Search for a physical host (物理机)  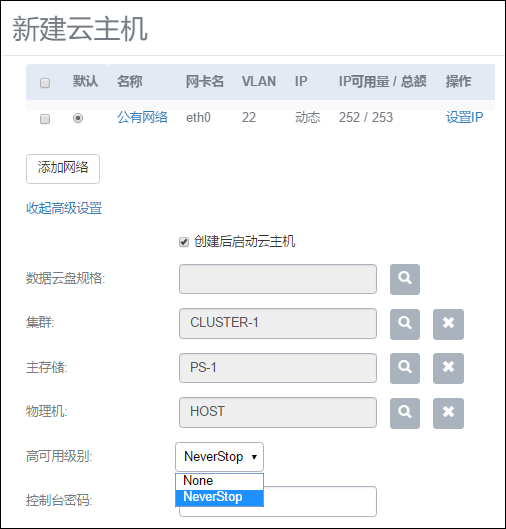405,413
